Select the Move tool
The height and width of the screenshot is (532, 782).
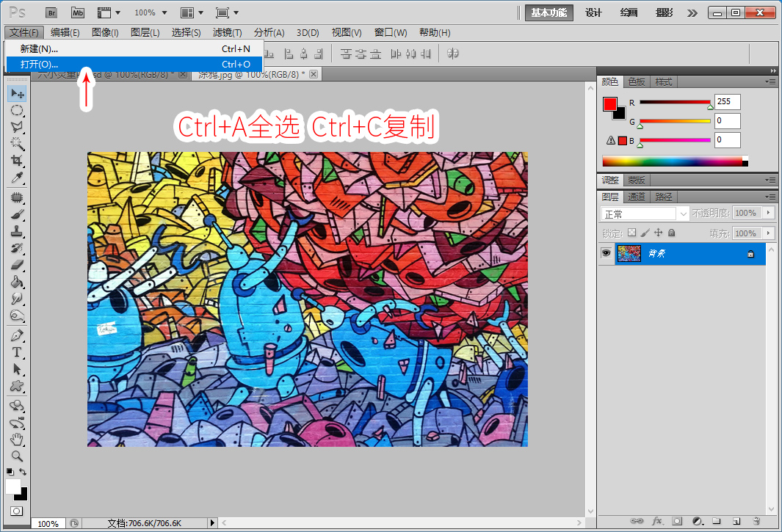pyautogui.click(x=17, y=94)
